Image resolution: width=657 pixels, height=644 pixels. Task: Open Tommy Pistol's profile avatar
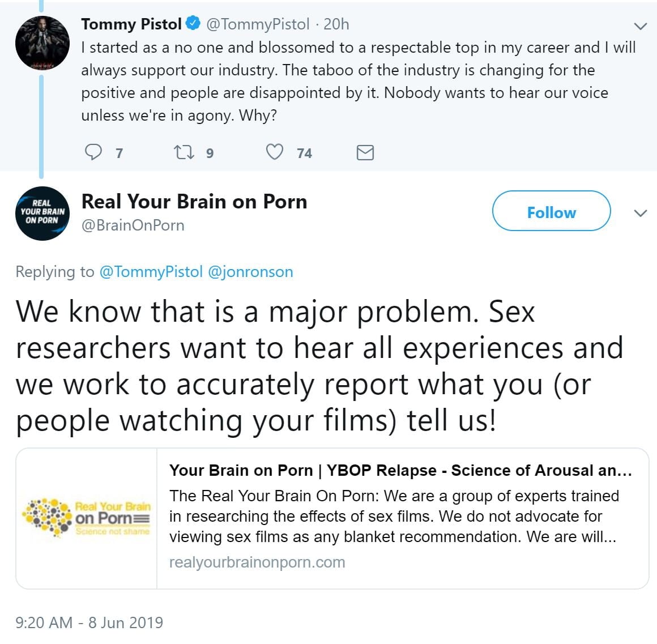(42, 43)
